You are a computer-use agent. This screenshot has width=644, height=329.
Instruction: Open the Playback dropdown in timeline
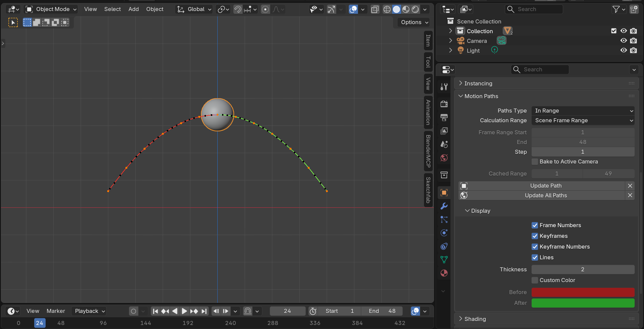pos(90,311)
